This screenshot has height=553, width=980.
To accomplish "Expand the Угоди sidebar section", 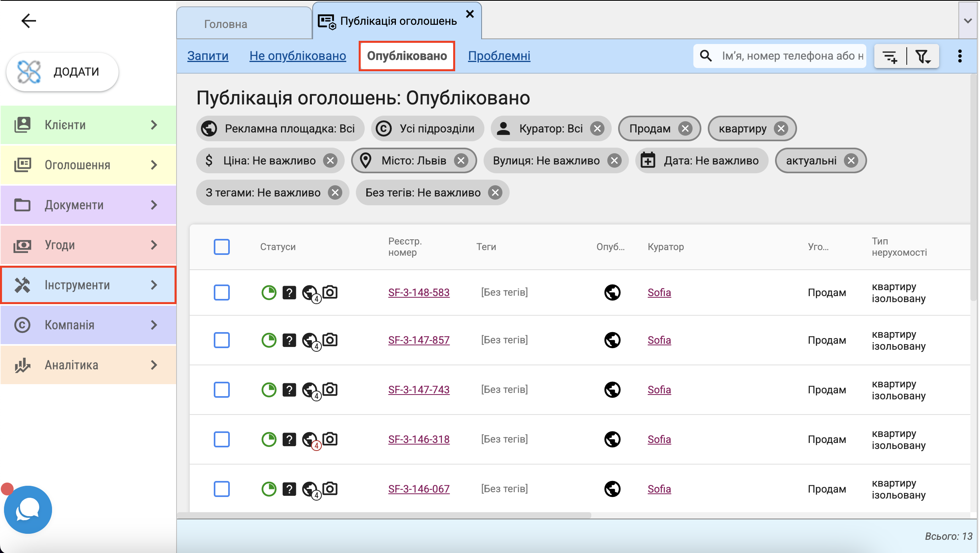I will pos(88,245).
